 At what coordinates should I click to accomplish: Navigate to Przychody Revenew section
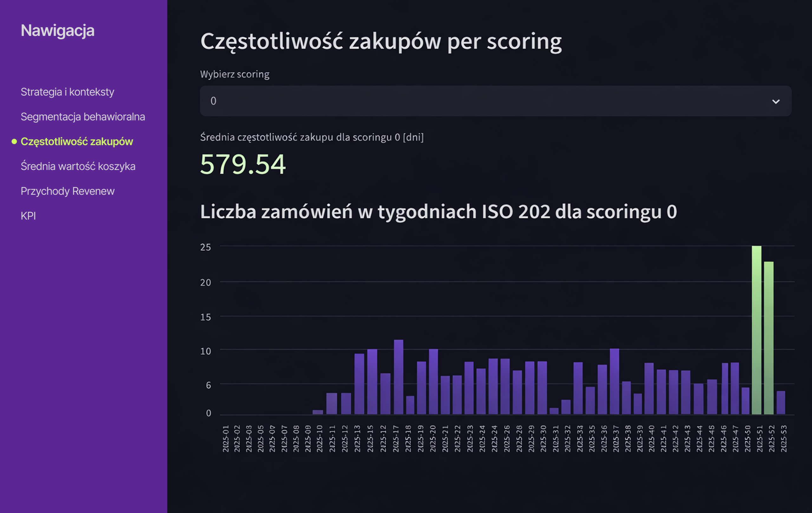click(68, 191)
